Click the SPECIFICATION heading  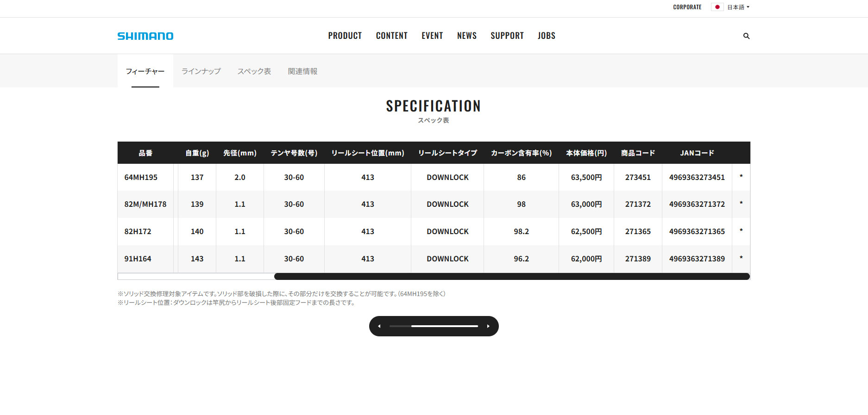(x=434, y=106)
